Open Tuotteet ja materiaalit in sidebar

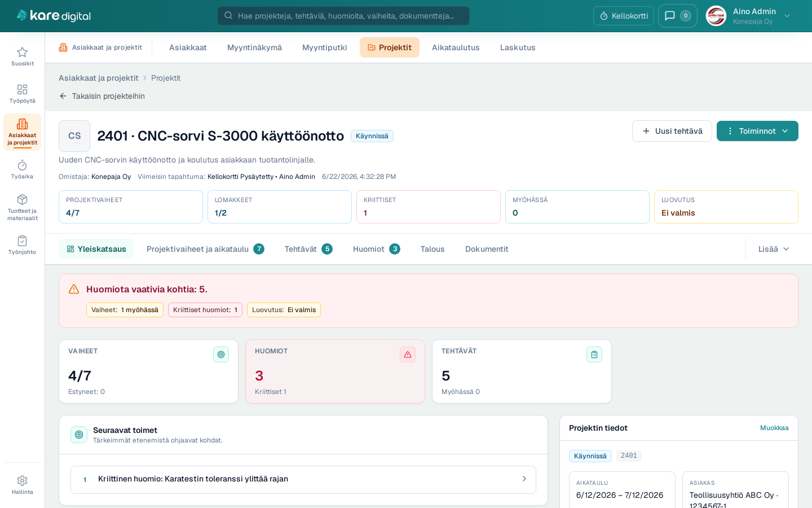[22, 207]
